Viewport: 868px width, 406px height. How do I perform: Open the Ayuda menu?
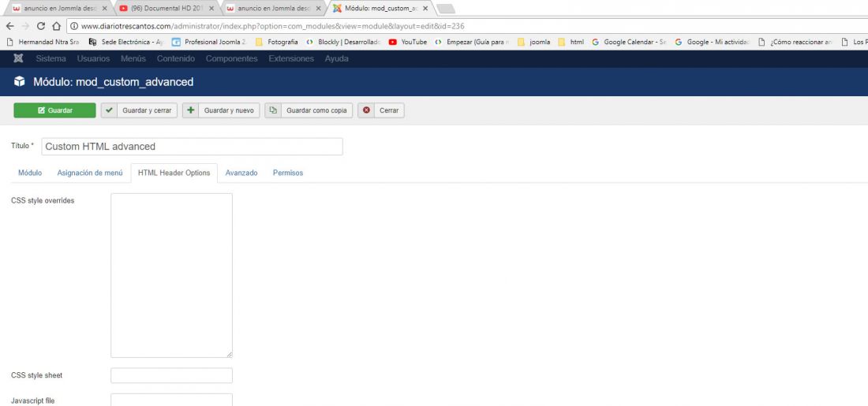337,58
